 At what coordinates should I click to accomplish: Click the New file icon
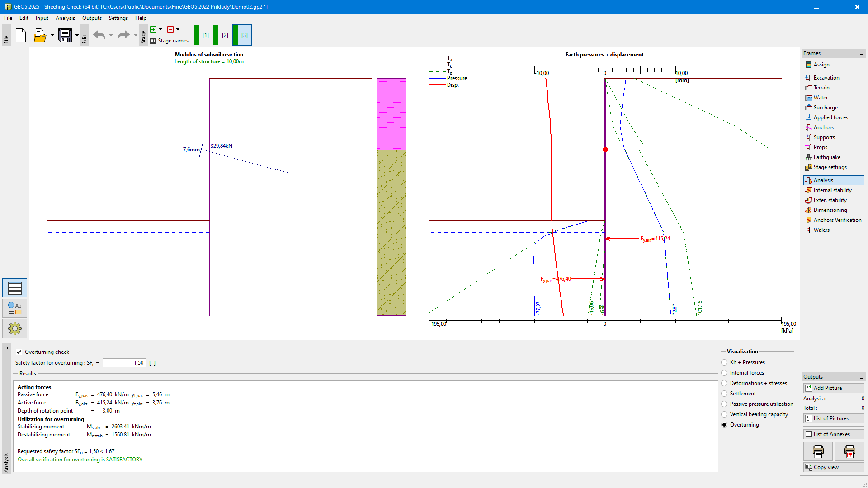(21, 35)
